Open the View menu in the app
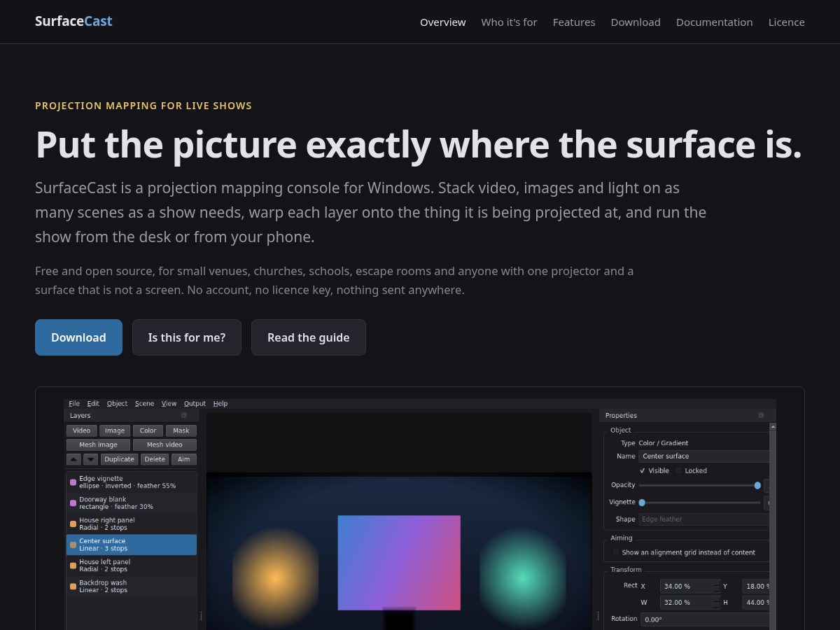This screenshot has height=630, width=840. click(169, 404)
